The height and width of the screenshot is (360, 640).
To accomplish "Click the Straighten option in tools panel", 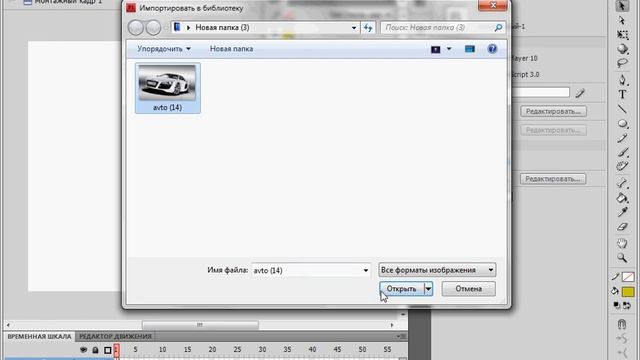I will pyautogui.click(x=622, y=353).
